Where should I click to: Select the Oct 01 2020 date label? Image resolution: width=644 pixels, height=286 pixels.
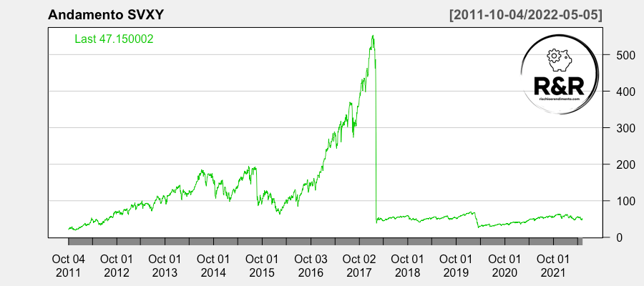504,265
